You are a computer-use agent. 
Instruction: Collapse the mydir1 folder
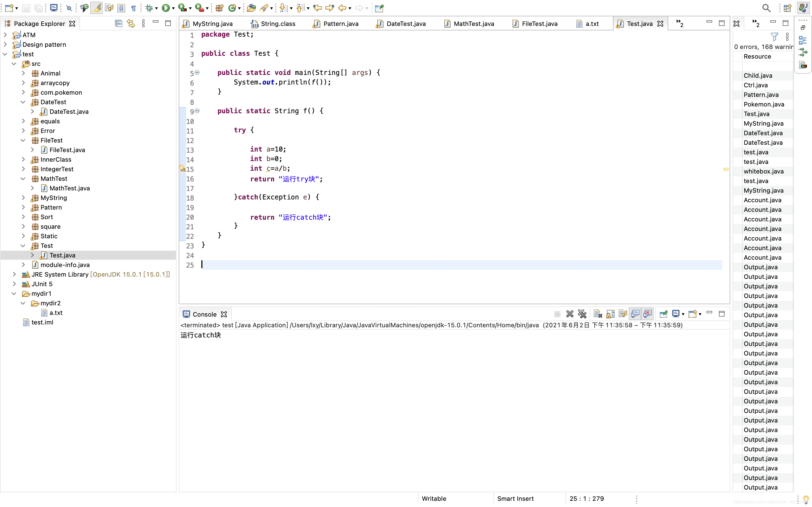pyautogui.click(x=14, y=293)
